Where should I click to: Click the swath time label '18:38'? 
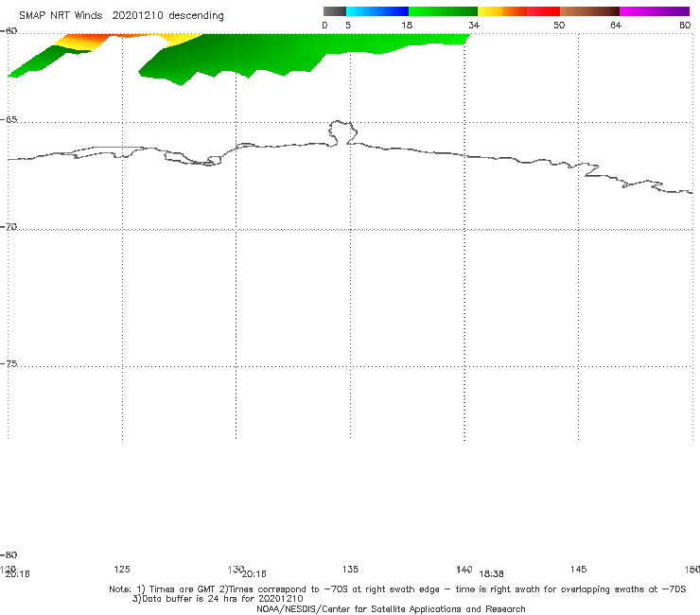[491, 574]
